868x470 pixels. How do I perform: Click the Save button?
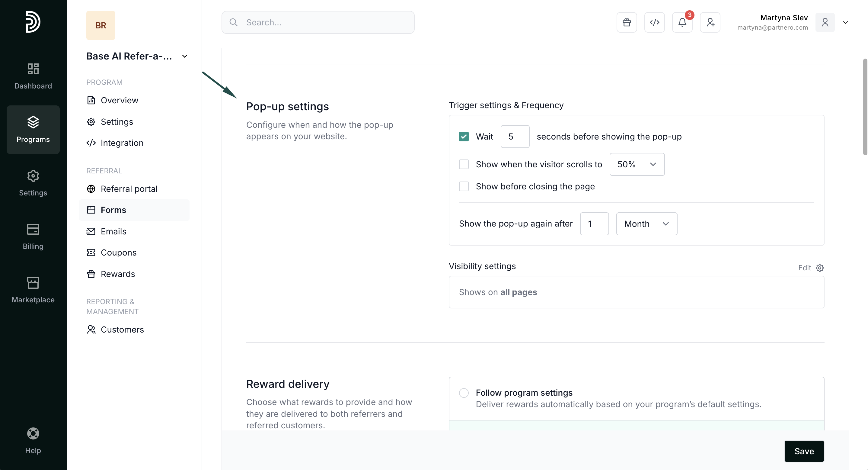point(804,451)
